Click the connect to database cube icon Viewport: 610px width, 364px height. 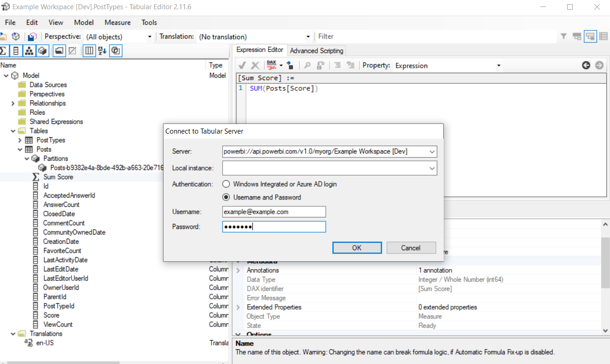tap(16, 36)
